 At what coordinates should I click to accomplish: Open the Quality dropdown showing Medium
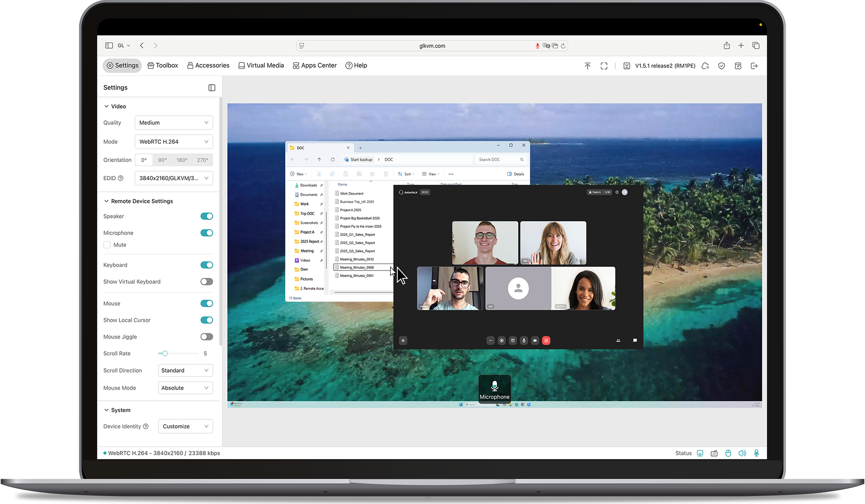[x=173, y=123]
